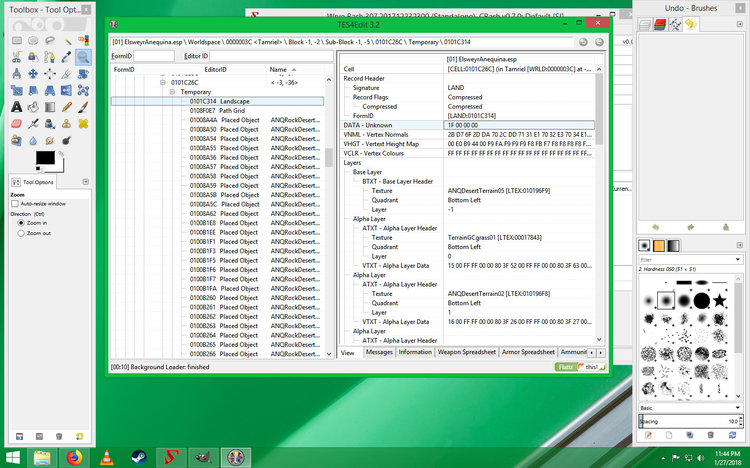Select the Zoom magnifier tool
Screen dimensions: 750x468
(x=83, y=57)
